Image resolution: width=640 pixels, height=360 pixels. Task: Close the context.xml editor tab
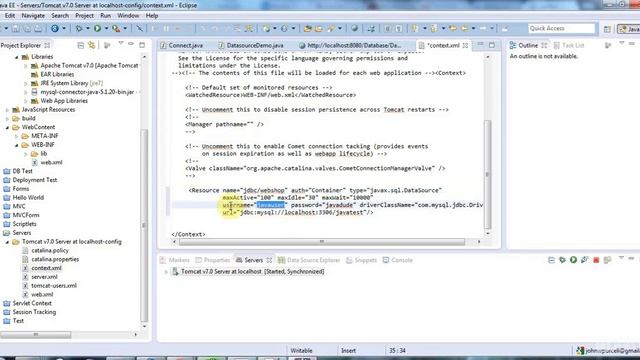(465, 45)
